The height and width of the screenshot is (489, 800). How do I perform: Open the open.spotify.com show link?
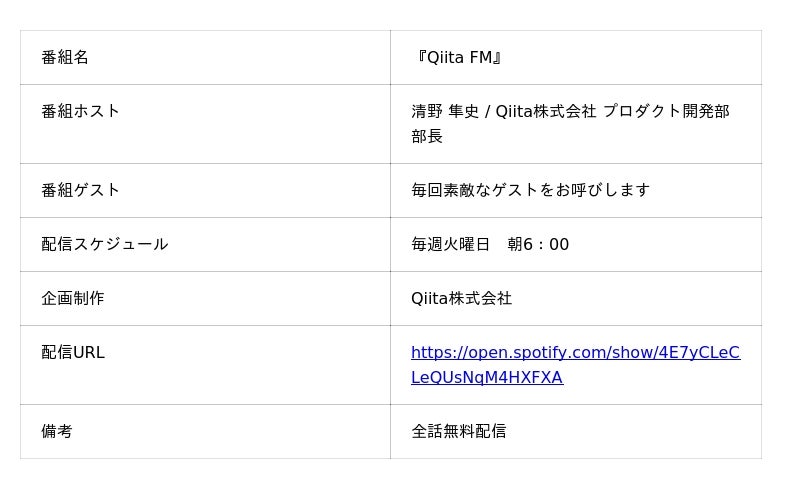click(x=575, y=352)
